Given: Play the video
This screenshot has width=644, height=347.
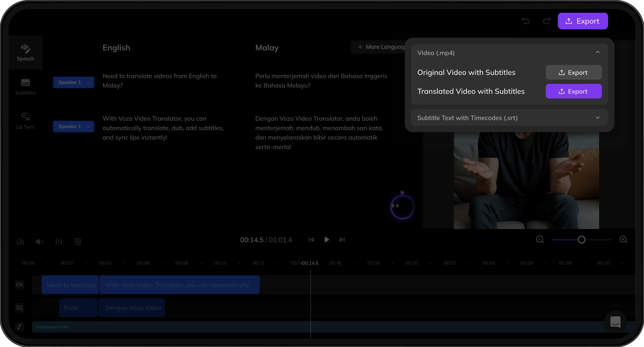Looking at the screenshot, I should click(326, 240).
